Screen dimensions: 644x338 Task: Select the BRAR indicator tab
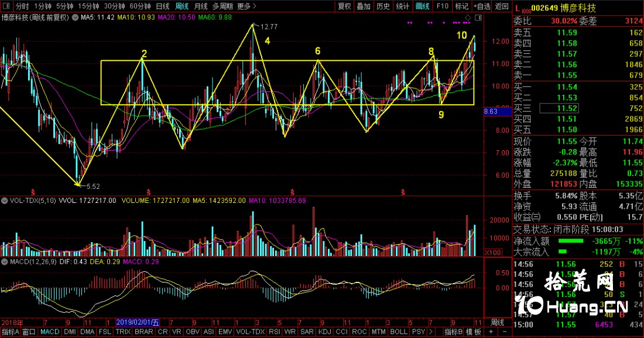(144, 332)
